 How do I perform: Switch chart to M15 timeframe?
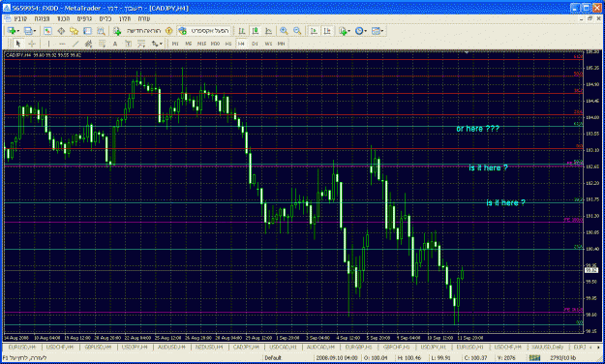point(201,44)
